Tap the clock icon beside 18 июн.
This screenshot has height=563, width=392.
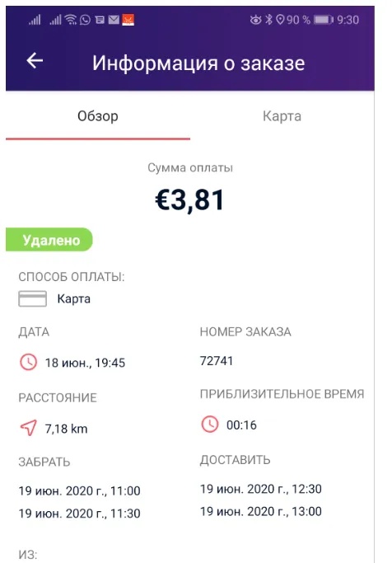(x=28, y=362)
